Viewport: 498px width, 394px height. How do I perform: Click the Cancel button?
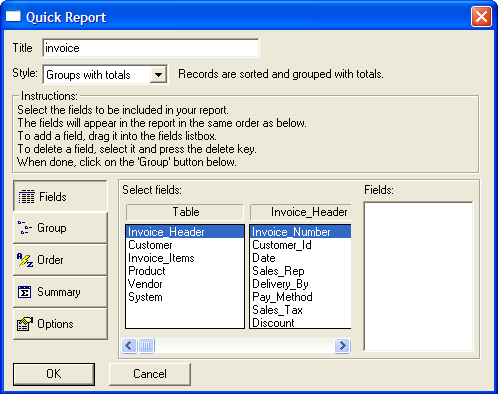(x=150, y=374)
